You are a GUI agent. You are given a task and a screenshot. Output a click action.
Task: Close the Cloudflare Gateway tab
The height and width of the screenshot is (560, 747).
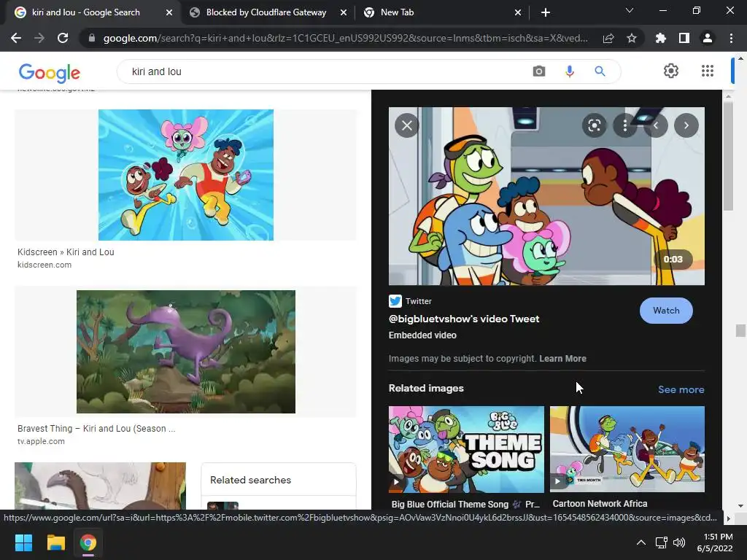tap(344, 13)
